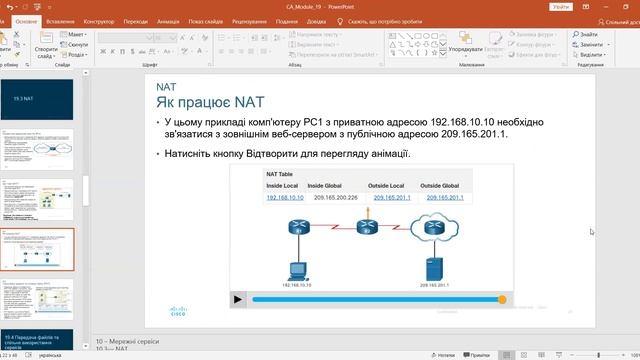Click the Скинути reset slide button
This screenshot has height=360, width=640.
pos(74,44)
